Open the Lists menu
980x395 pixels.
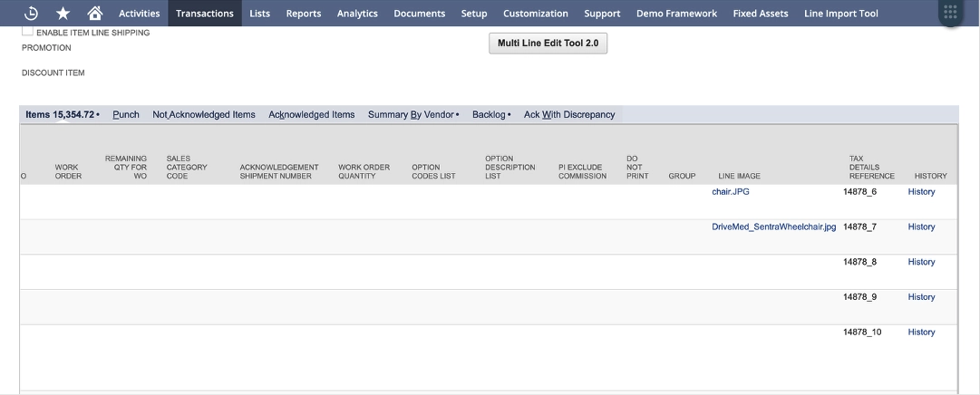tap(260, 13)
